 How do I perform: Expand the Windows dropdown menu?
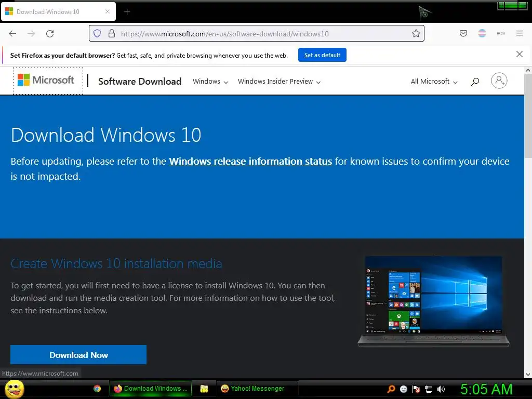(x=210, y=82)
